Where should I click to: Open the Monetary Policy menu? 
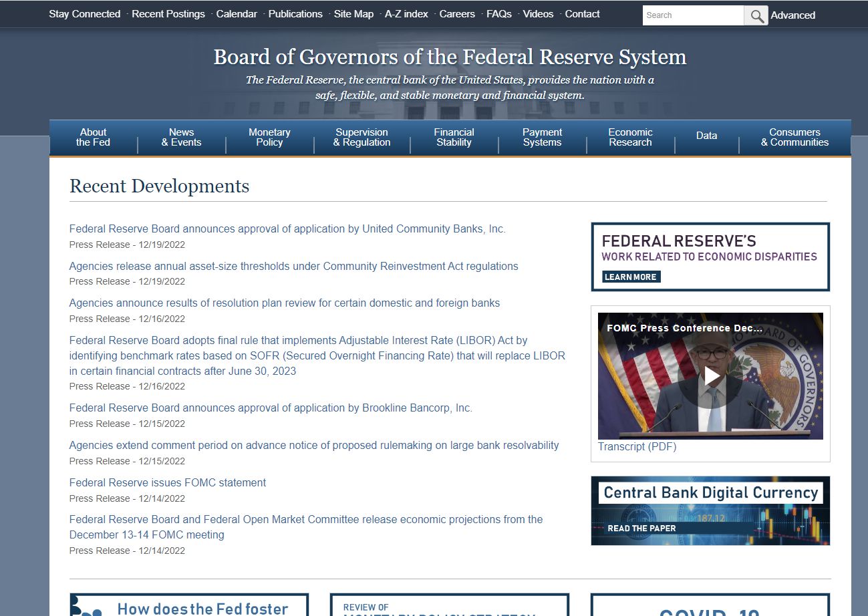click(269, 138)
